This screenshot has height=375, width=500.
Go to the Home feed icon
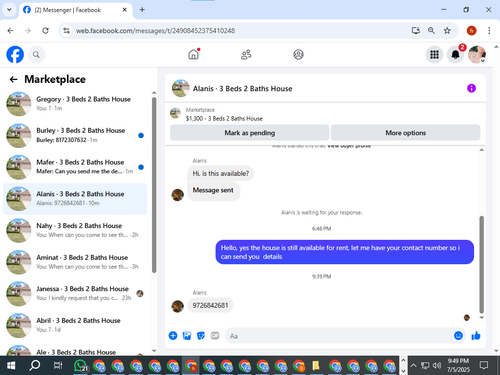pos(193,54)
